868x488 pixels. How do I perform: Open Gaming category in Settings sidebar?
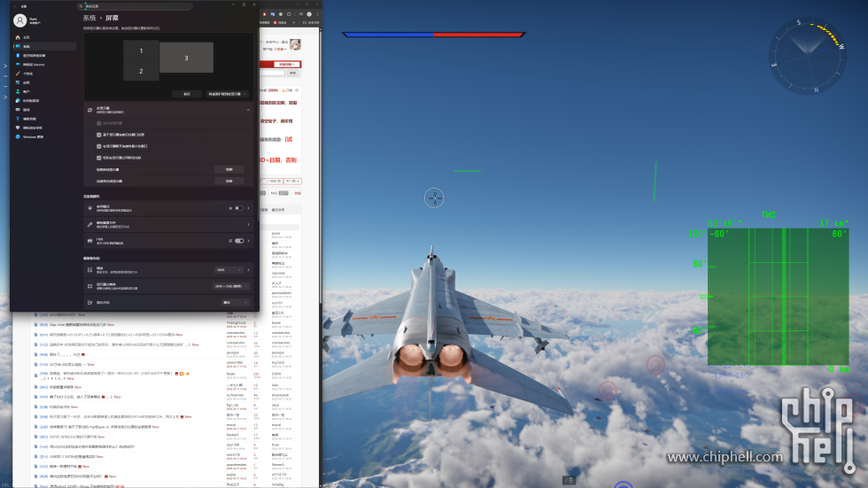44,110
